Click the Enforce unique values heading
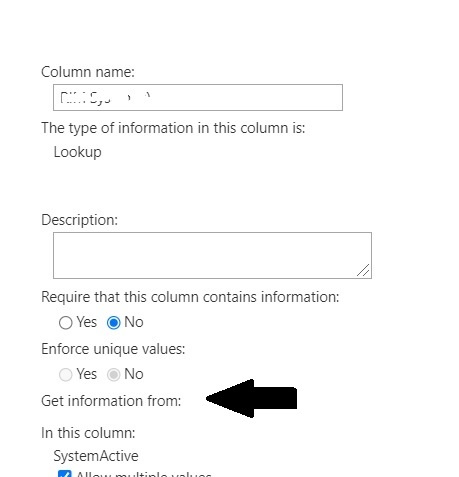The image size is (459, 477). click(x=113, y=349)
